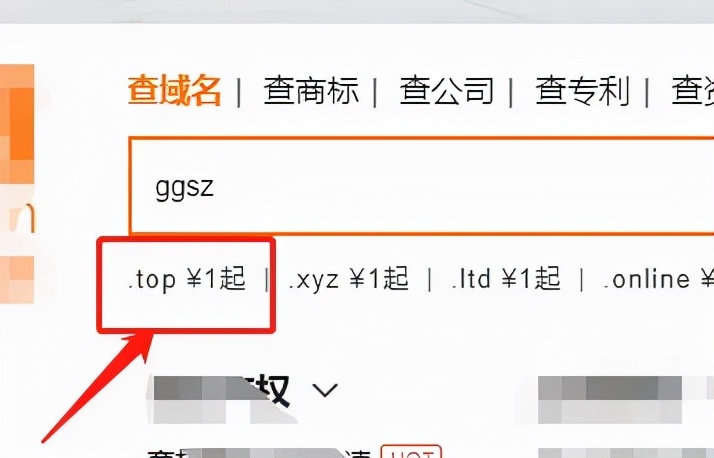Screen dimensions: 714x458
Task: Open the 查公司 tab
Action: pos(447,90)
